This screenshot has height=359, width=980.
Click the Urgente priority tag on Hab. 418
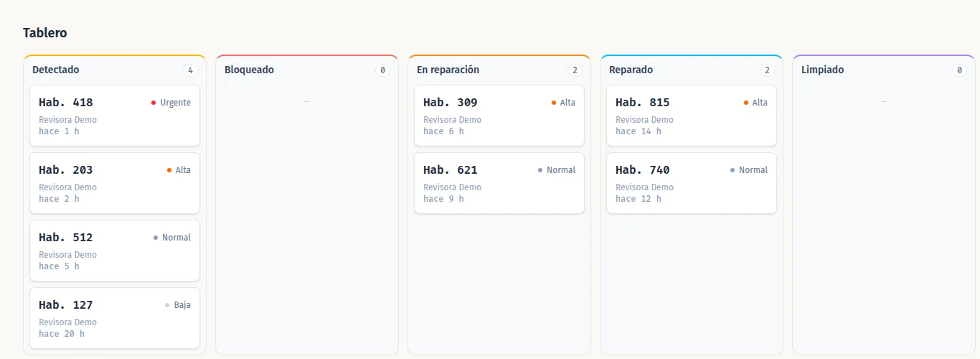click(171, 103)
